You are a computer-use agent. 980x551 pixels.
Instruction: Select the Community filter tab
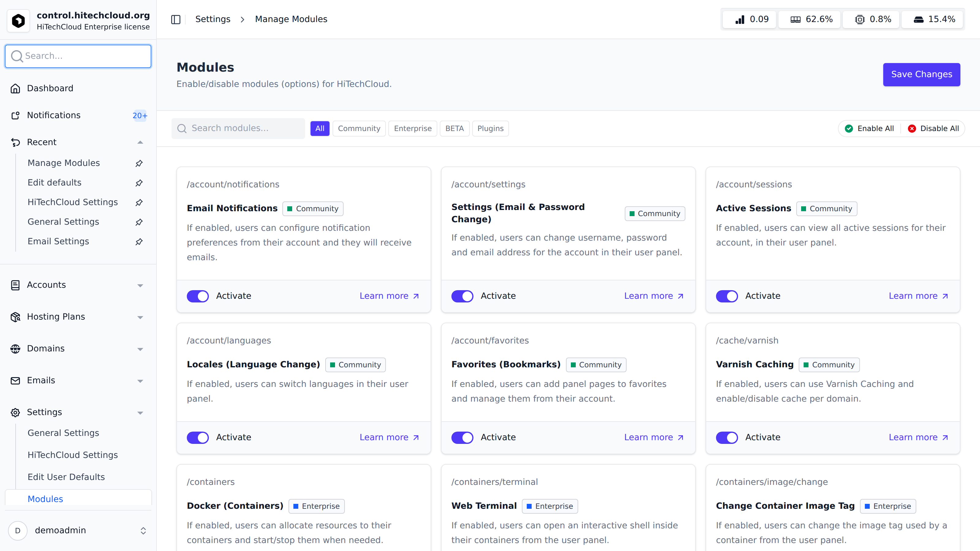[359, 129]
